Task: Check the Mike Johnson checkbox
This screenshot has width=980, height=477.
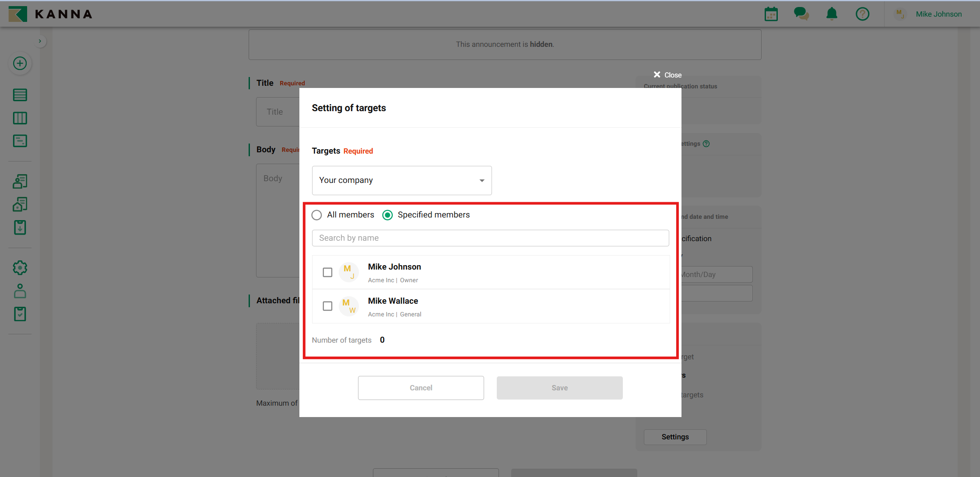Action: point(327,272)
